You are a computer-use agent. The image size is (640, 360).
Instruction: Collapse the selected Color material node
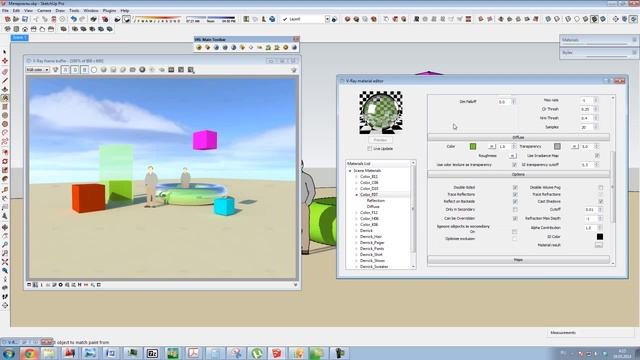(356, 195)
